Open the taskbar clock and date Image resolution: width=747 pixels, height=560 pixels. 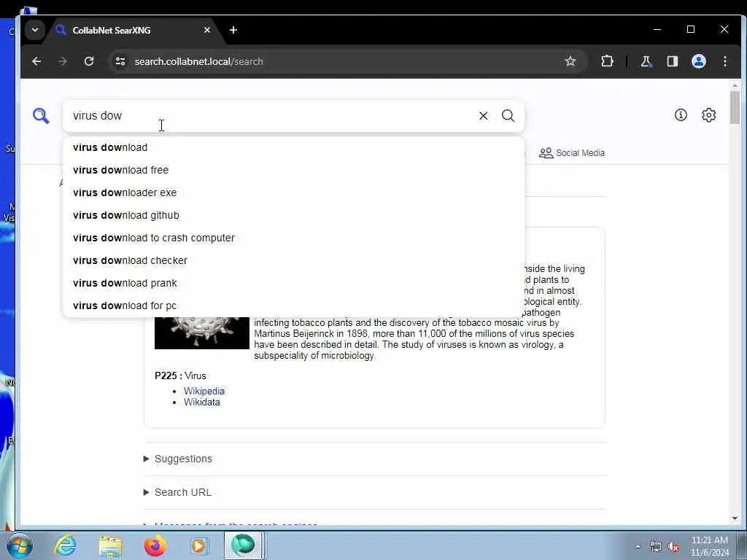click(x=710, y=546)
